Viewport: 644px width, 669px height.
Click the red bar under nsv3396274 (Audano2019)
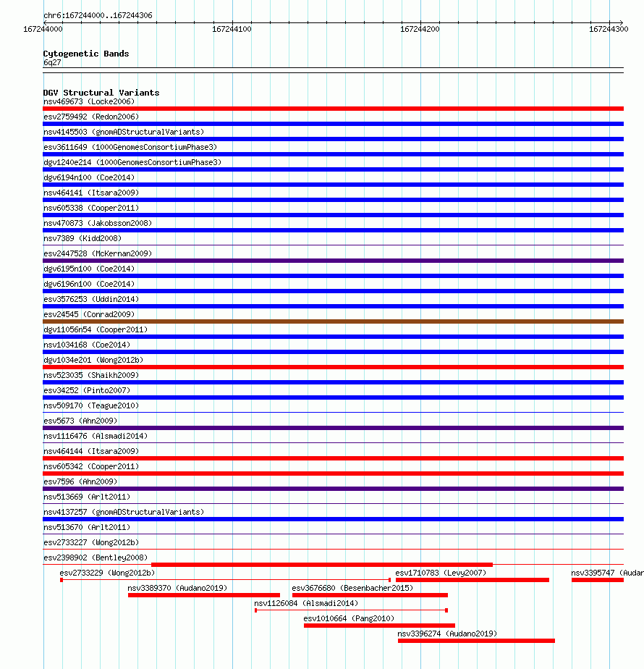coord(476,641)
